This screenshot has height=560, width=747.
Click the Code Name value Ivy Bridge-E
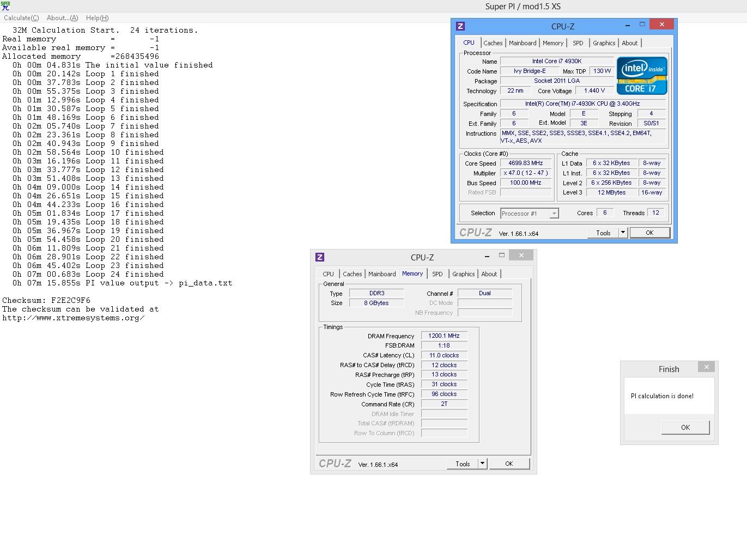click(530, 71)
